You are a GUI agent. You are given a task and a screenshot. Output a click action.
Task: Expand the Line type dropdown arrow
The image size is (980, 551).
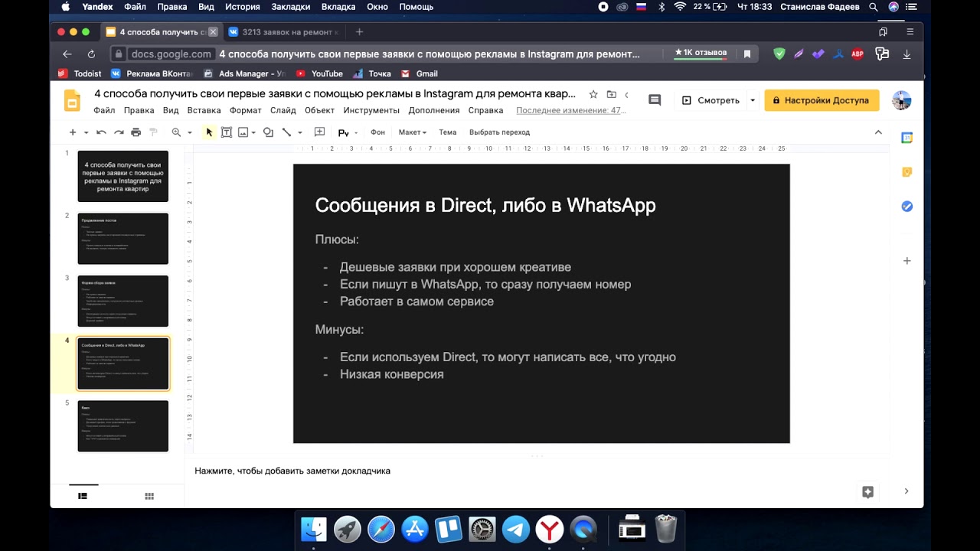click(x=299, y=132)
